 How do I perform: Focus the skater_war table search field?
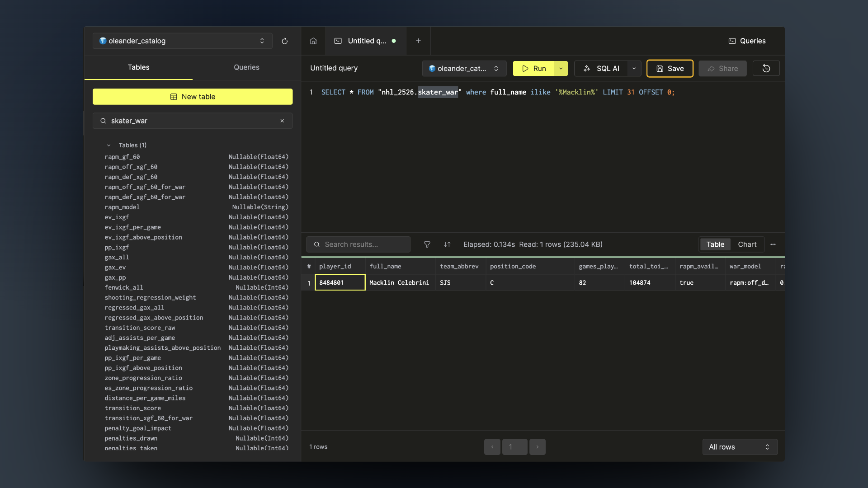(193, 121)
